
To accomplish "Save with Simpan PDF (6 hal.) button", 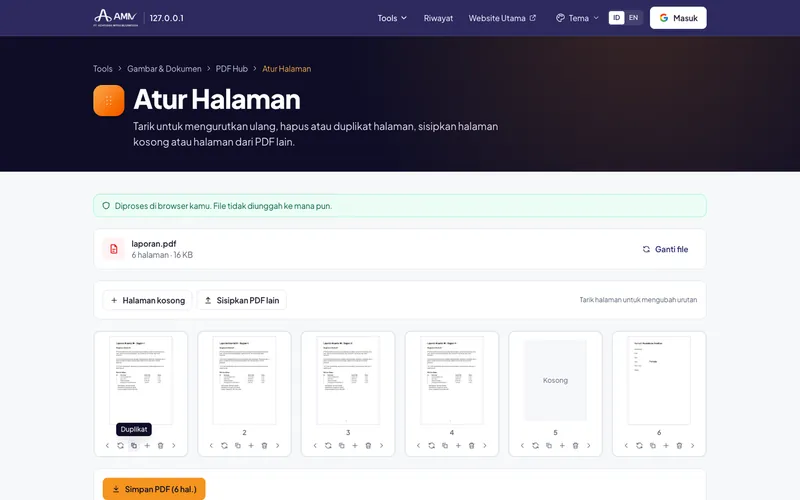I will [x=154, y=489].
